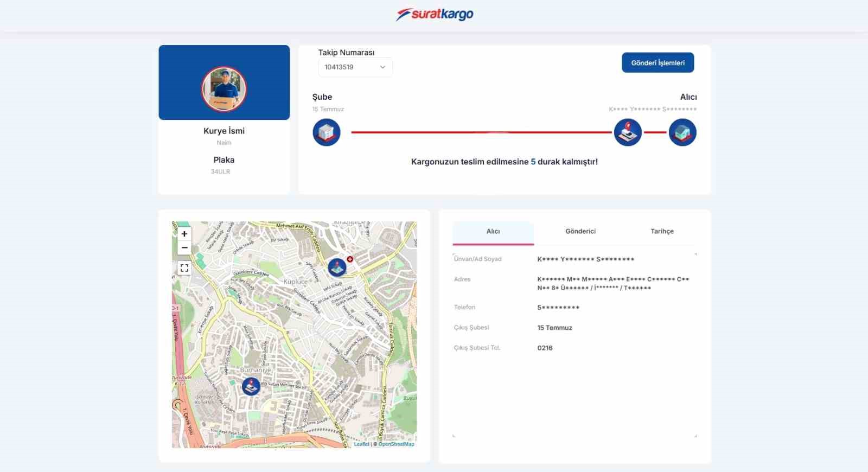
Task: Click the map marker near Küplüce
Action: click(337, 267)
